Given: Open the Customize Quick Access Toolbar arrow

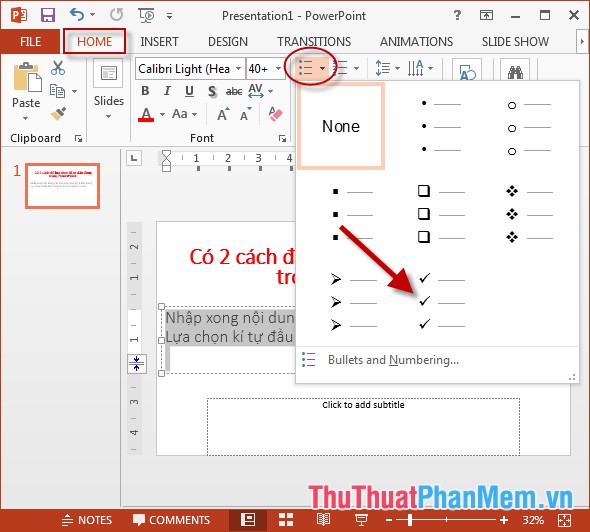Looking at the screenshot, I should tap(170, 16).
